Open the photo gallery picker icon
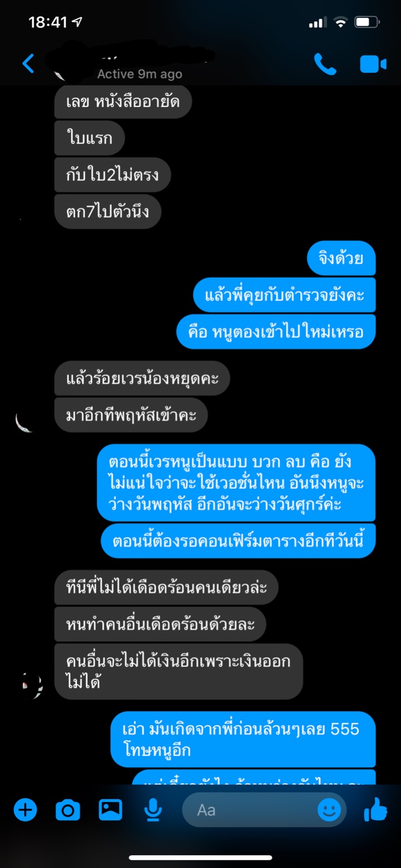This screenshot has height=868, width=401. (111, 810)
